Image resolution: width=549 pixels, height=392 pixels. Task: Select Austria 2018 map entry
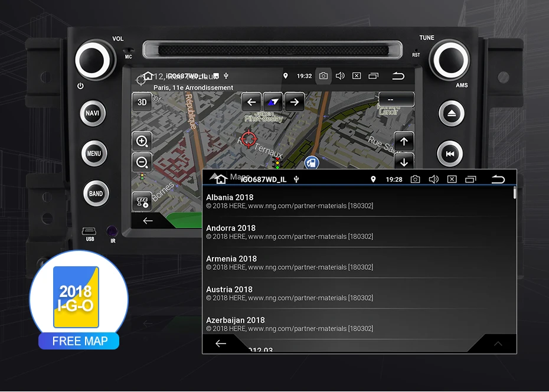[358, 293]
